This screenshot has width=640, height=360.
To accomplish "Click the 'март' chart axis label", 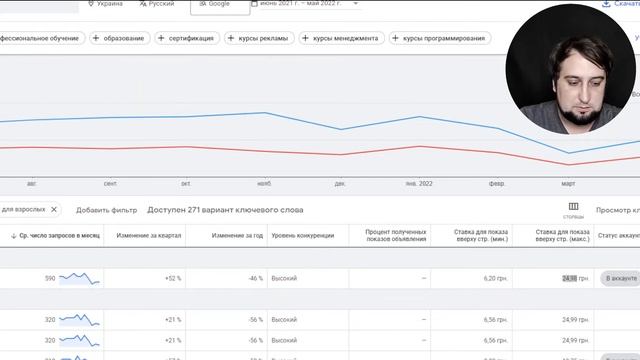I will point(568,184).
